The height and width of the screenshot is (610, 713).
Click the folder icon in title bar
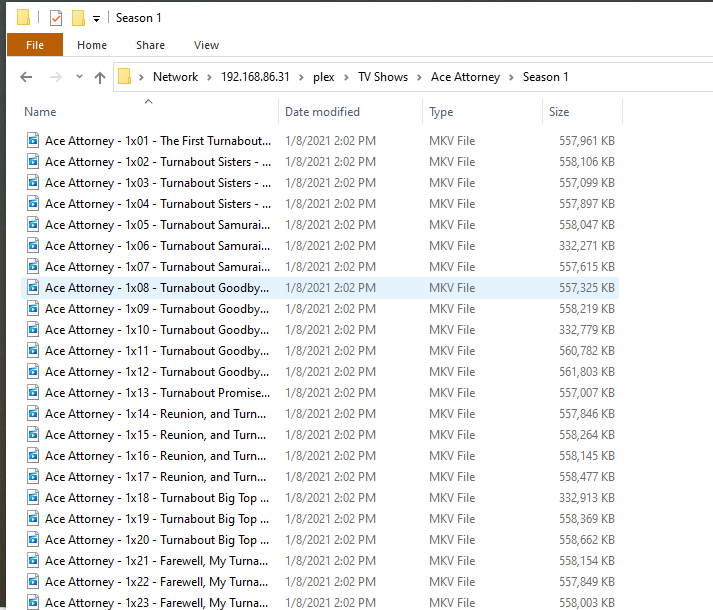click(x=23, y=18)
